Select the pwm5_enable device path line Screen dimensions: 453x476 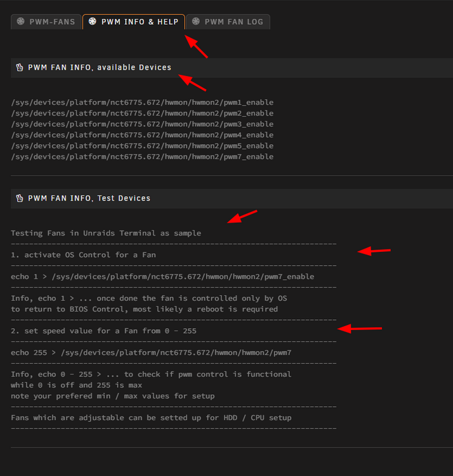tap(142, 146)
